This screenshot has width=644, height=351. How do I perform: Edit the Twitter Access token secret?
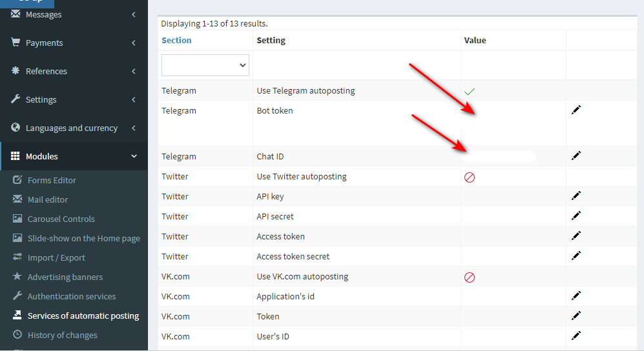[x=576, y=256]
